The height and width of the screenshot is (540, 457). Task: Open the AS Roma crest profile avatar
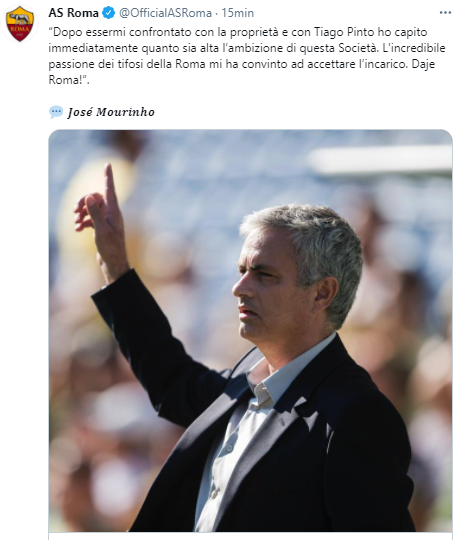20,23
